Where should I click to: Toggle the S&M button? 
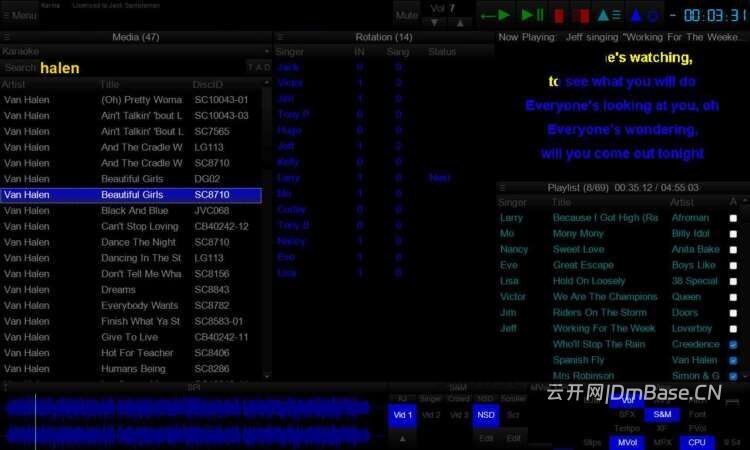(x=662, y=414)
